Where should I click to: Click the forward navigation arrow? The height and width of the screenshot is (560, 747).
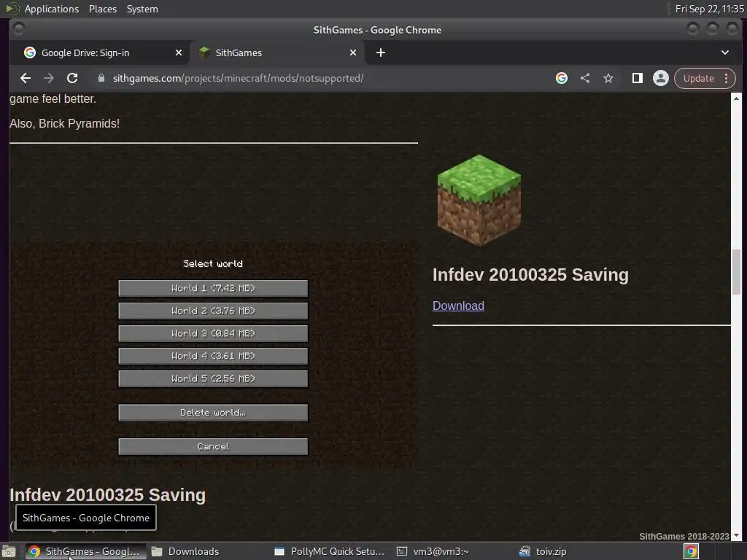click(x=49, y=78)
